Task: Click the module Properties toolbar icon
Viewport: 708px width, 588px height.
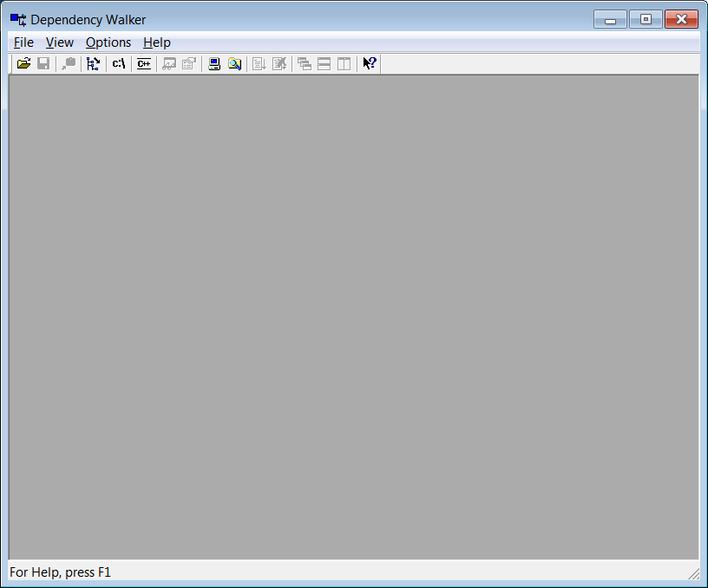Action: click(189, 63)
